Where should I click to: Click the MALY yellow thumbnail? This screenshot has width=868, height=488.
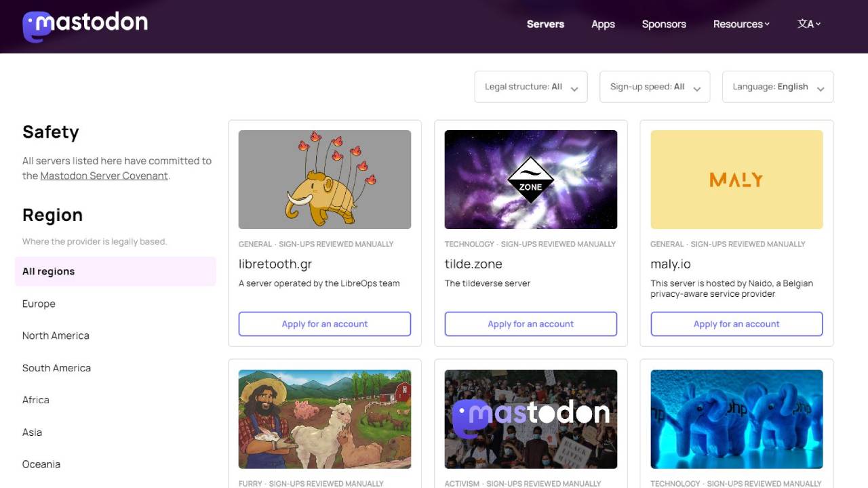(736, 180)
